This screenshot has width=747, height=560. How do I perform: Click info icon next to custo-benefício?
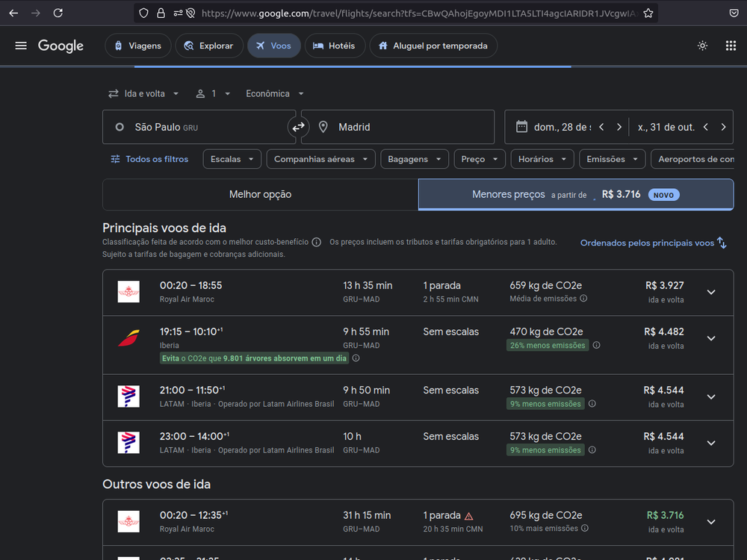[317, 242]
